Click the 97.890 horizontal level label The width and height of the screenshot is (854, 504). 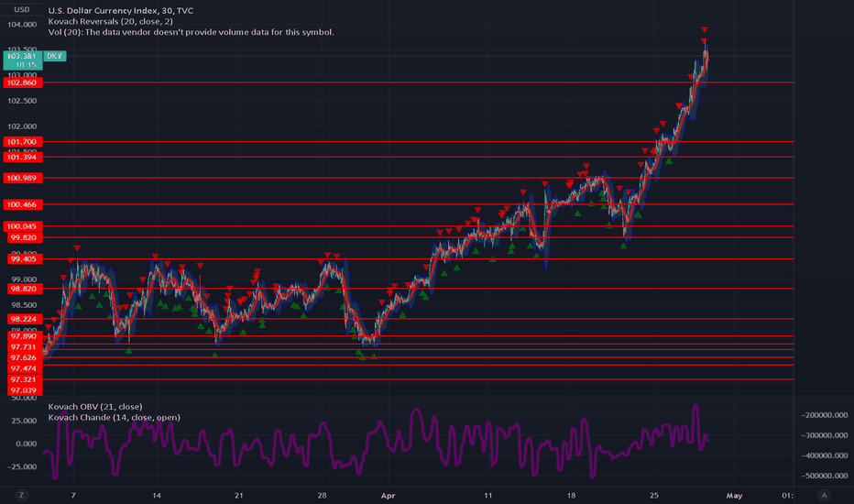click(x=25, y=336)
